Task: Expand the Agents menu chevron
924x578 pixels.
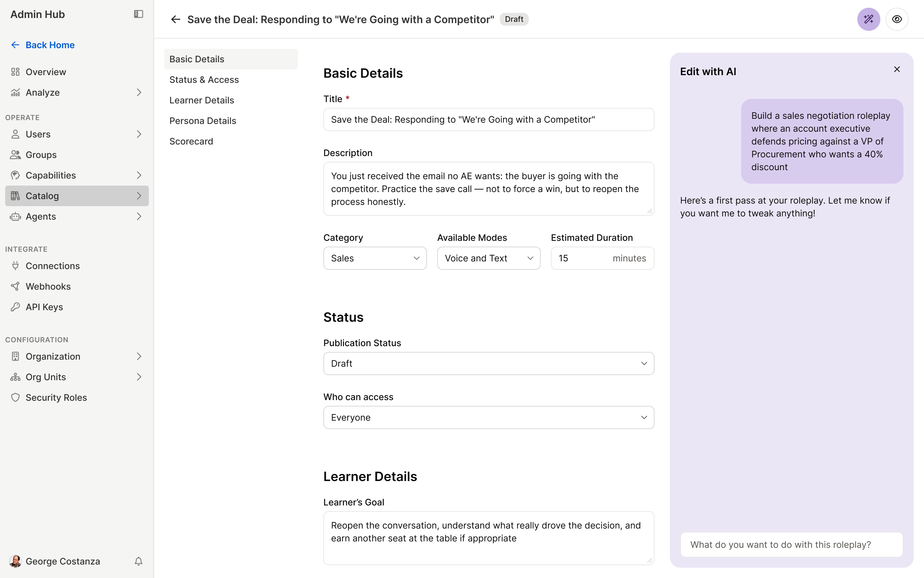Action: (139, 216)
